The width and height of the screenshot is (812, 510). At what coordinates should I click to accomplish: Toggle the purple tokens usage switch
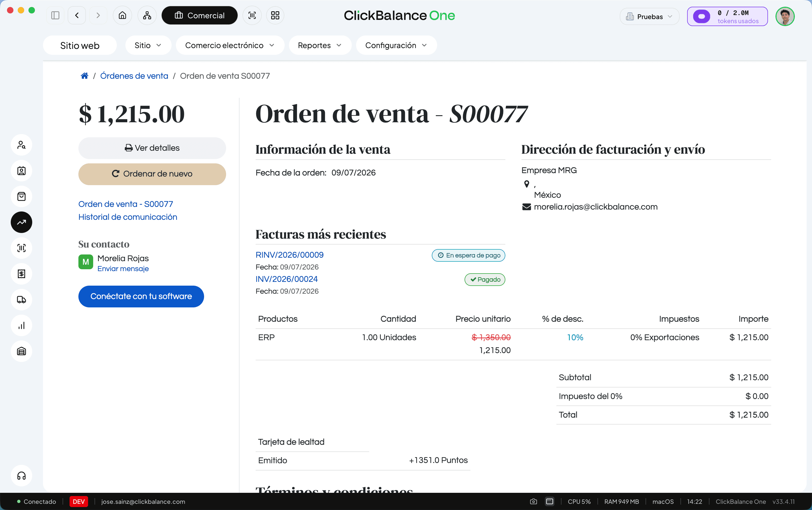tap(701, 16)
